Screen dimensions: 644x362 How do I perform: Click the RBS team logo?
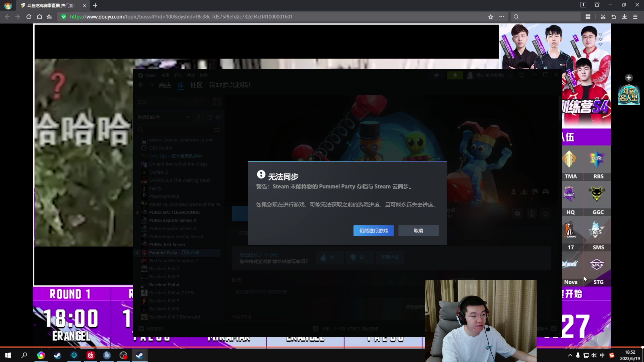click(x=597, y=159)
